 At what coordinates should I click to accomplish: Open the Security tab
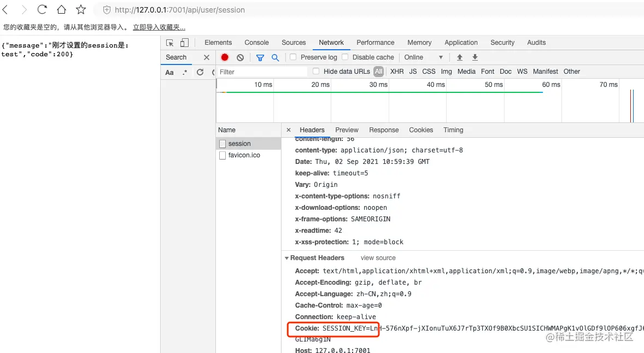pyautogui.click(x=502, y=42)
